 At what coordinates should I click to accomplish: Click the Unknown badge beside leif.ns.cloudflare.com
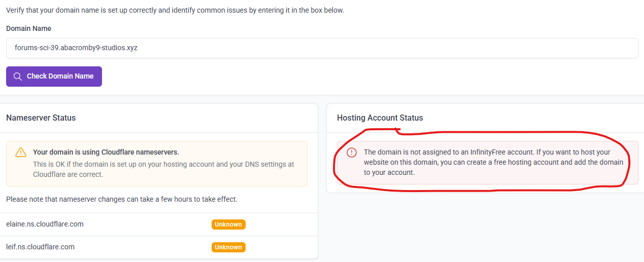click(x=228, y=247)
